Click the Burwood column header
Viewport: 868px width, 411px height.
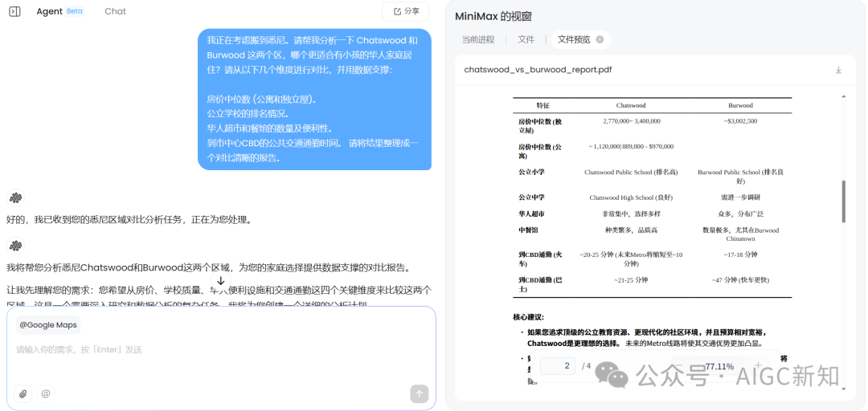point(740,105)
